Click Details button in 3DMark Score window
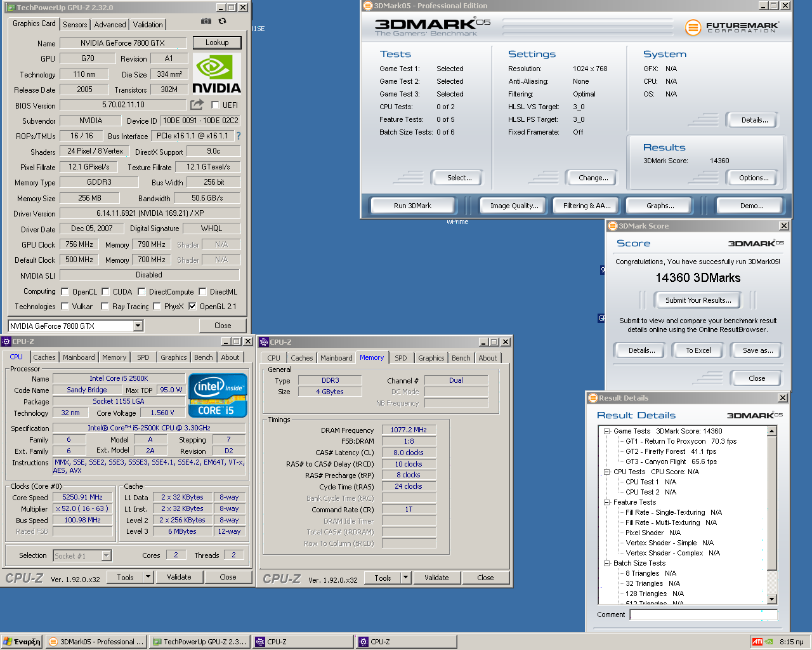Screen dimensions: 812x650 [641, 350]
